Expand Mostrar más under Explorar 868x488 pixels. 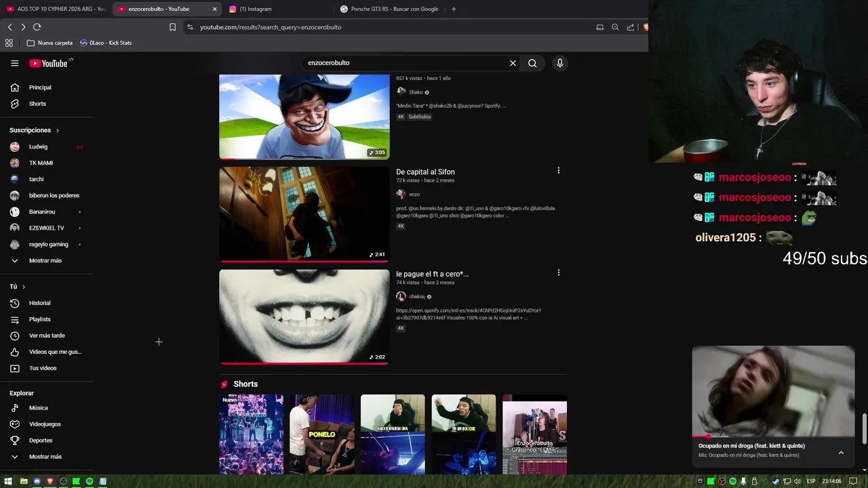point(47,457)
